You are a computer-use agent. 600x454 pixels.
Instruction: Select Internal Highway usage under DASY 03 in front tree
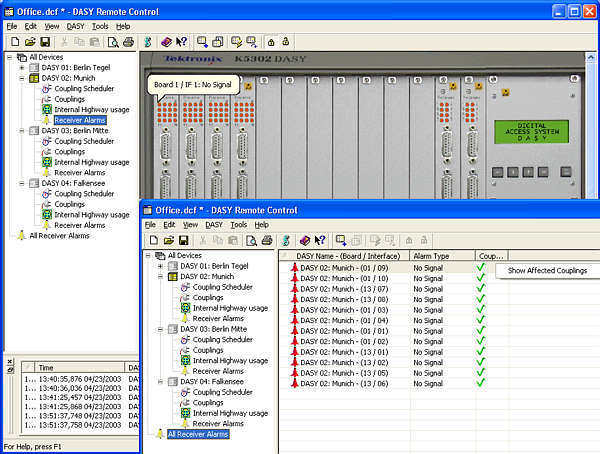coord(230,360)
